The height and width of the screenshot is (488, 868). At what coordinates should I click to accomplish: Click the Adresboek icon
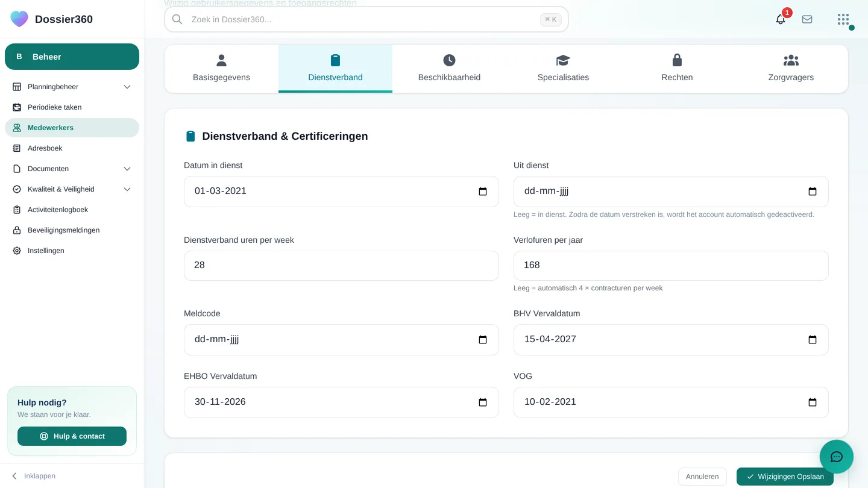click(x=17, y=148)
